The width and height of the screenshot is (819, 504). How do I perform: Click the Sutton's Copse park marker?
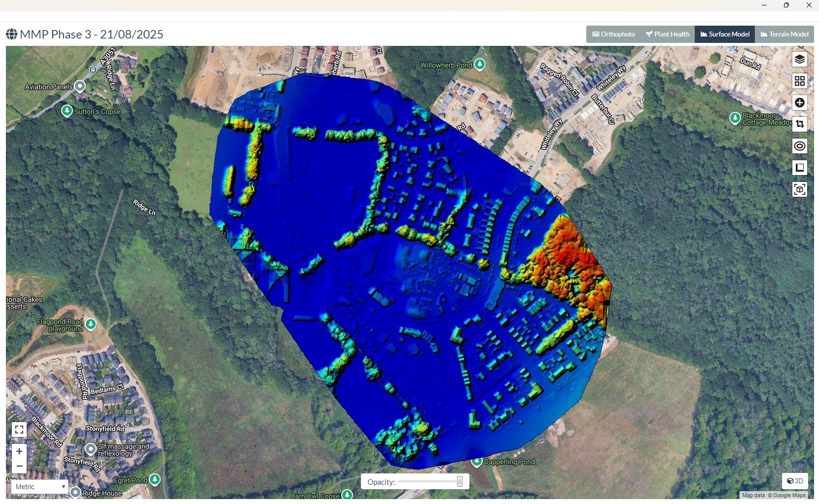[67, 110]
